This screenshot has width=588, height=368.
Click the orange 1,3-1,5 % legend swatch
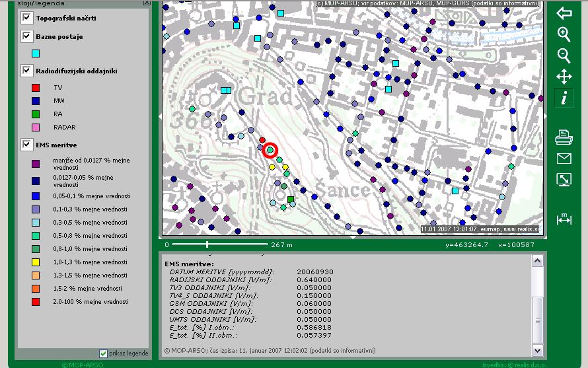(36, 276)
